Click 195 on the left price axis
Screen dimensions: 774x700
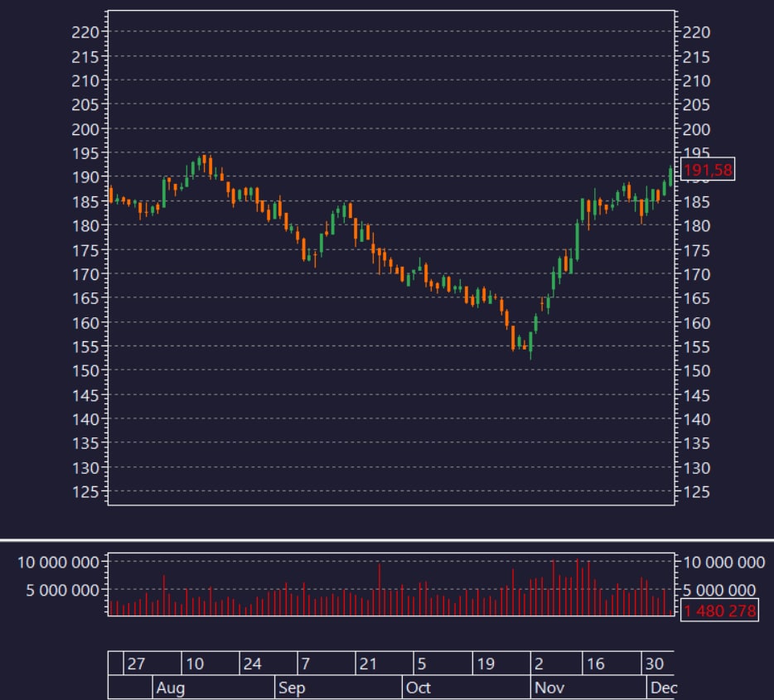pos(85,153)
